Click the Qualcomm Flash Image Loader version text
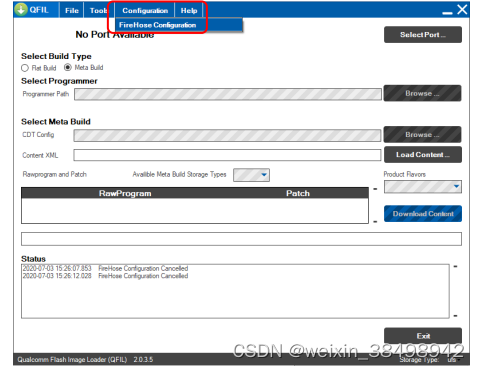Image resolution: width=479 pixels, height=370 pixels. click(x=85, y=360)
